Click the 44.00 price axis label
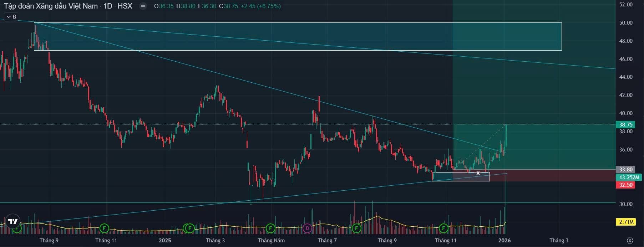644x247 pixels. [626, 77]
